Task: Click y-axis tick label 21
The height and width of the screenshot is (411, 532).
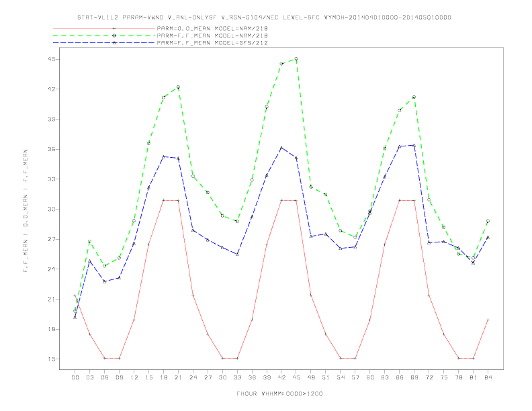Action: coord(52,299)
